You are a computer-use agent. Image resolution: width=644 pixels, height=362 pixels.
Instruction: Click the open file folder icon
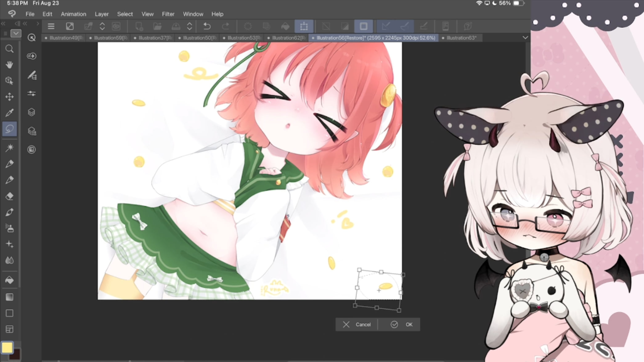coord(157,26)
